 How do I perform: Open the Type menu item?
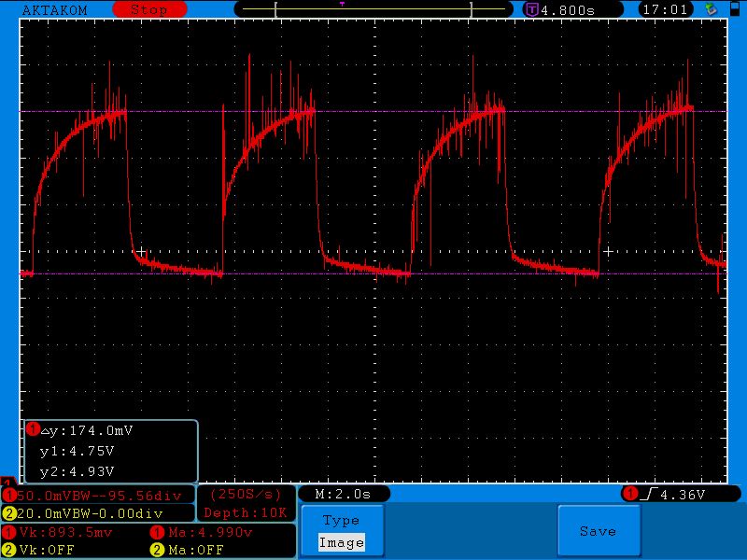341,520
